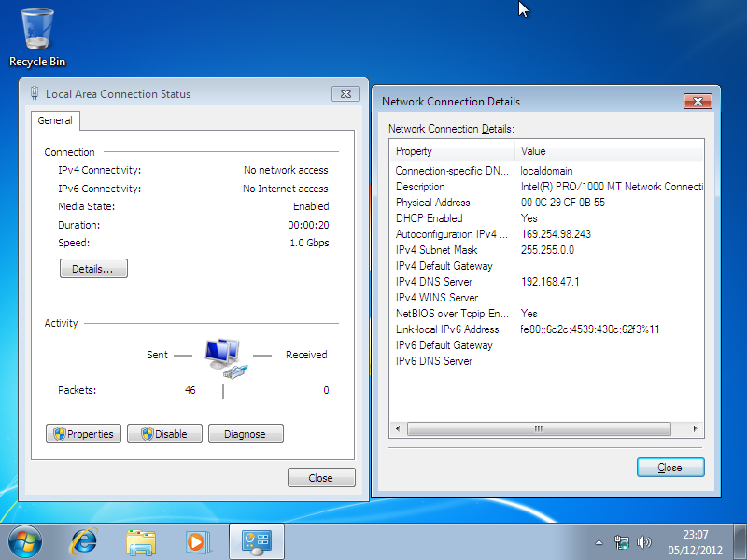Select the Control Panel taskbar item
This screenshot has width=747, height=560.
point(256,540)
